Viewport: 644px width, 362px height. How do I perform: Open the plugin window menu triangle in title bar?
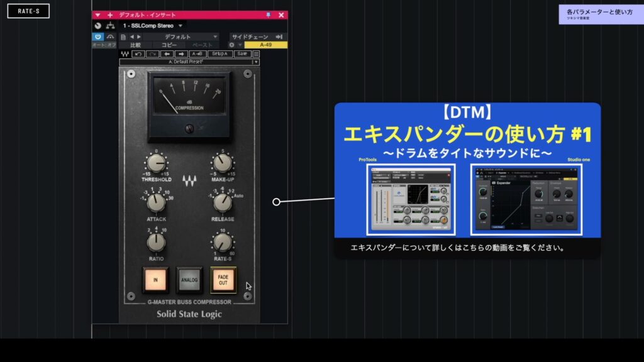click(97, 15)
